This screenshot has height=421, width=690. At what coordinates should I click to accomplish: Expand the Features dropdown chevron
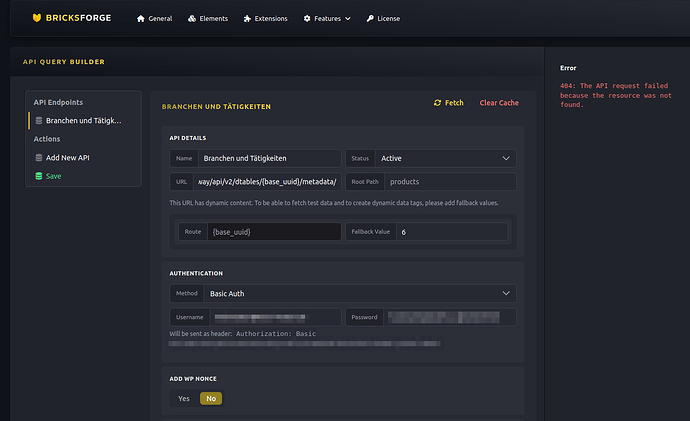coord(348,18)
